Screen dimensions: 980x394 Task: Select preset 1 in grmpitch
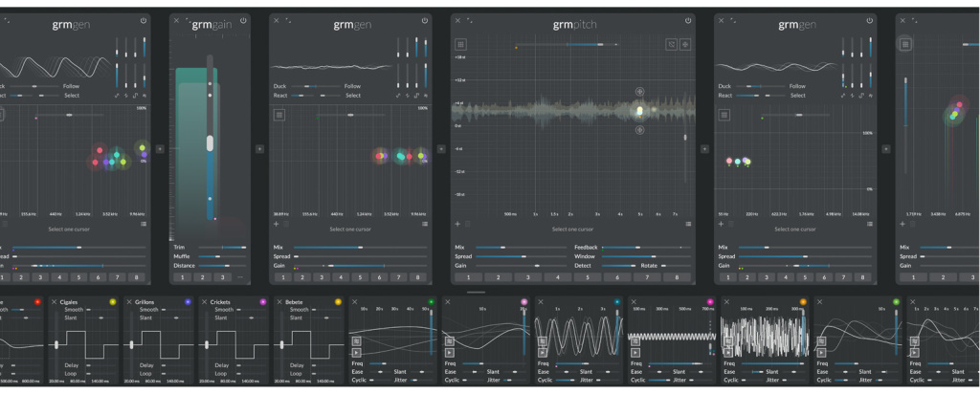(x=468, y=277)
